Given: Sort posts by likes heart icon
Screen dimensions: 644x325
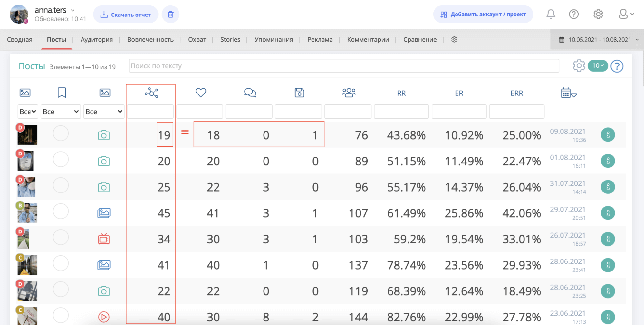Looking at the screenshot, I should (200, 93).
